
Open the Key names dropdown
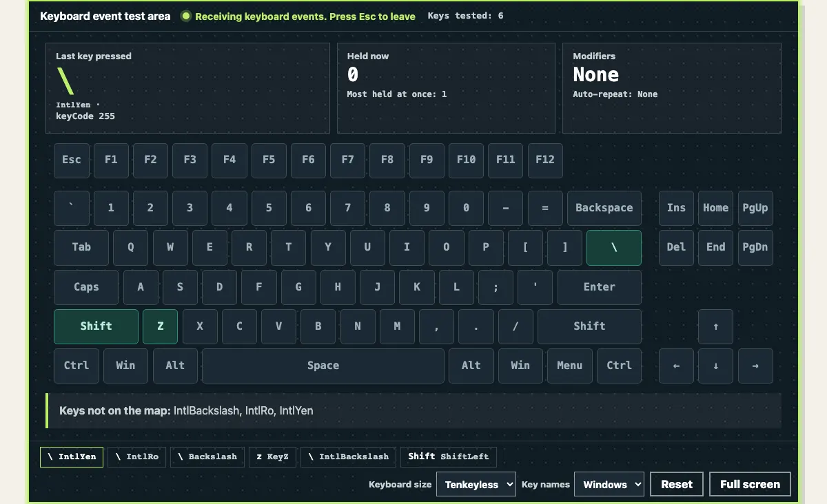(609, 484)
